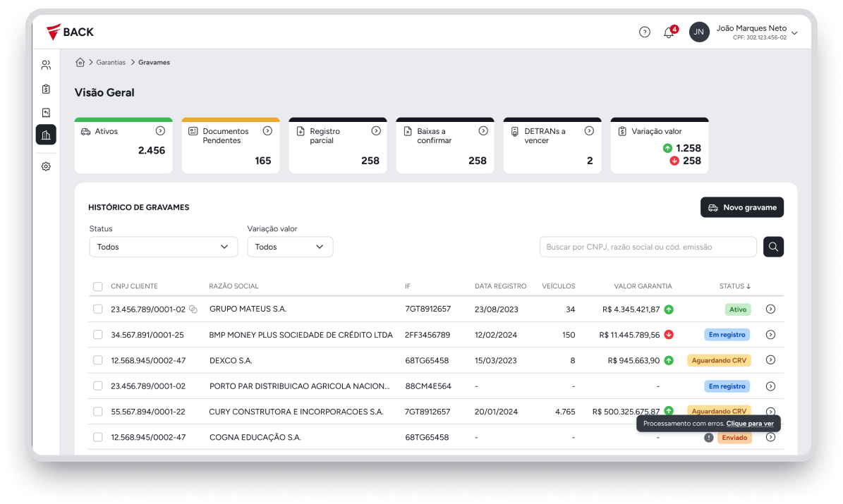The width and height of the screenshot is (843, 504).
Task: Click Em registro badge in BMP MONEY row
Action: click(x=727, y=335)
